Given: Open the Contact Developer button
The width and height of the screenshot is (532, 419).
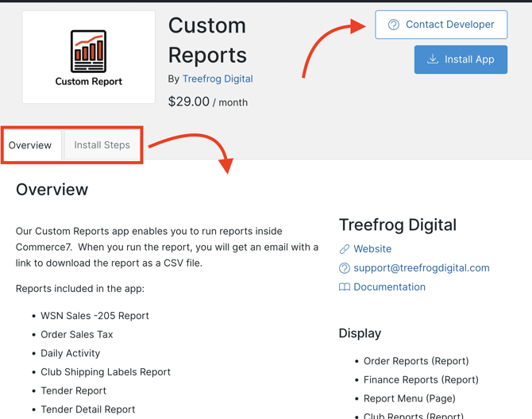Looking at the screenshot, I should click(441, 25).
